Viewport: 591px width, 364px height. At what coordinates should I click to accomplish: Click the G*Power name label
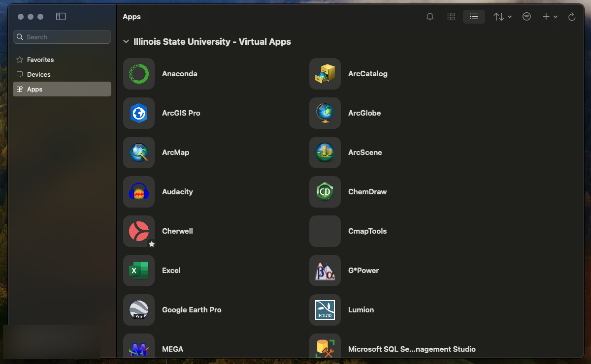point(363,271)
